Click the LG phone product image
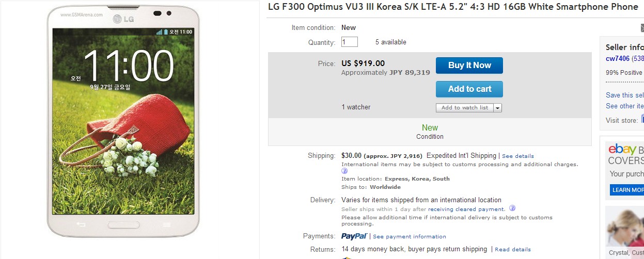Image resolution: width=644 pixels, height=259 pixels. [123, 121]
